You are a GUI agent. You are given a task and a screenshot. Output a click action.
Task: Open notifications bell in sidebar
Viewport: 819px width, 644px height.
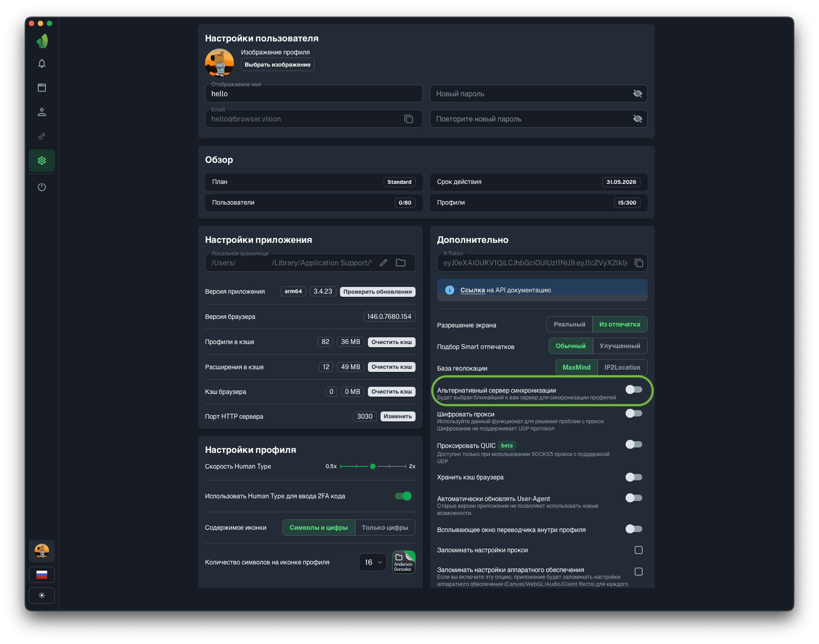tap(42, 63)
